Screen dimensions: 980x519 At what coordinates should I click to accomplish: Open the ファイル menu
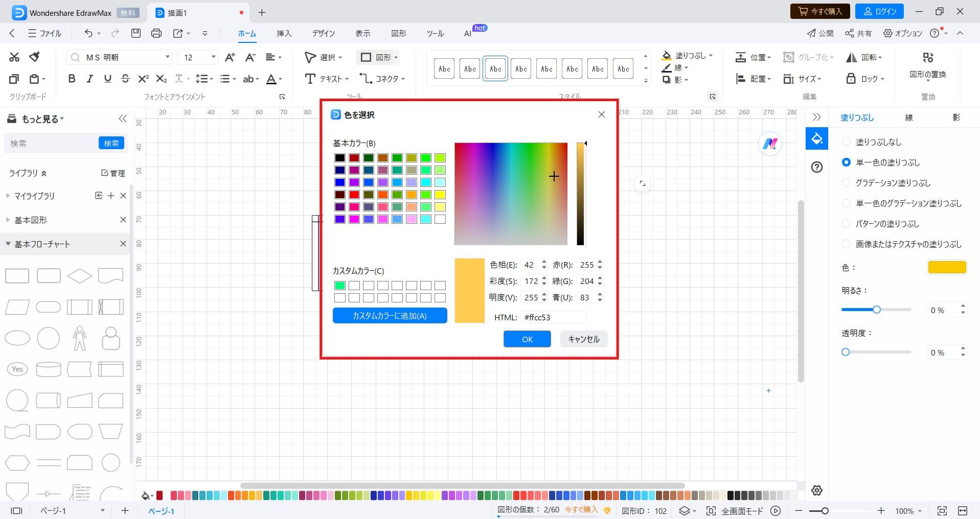(44, 33)
